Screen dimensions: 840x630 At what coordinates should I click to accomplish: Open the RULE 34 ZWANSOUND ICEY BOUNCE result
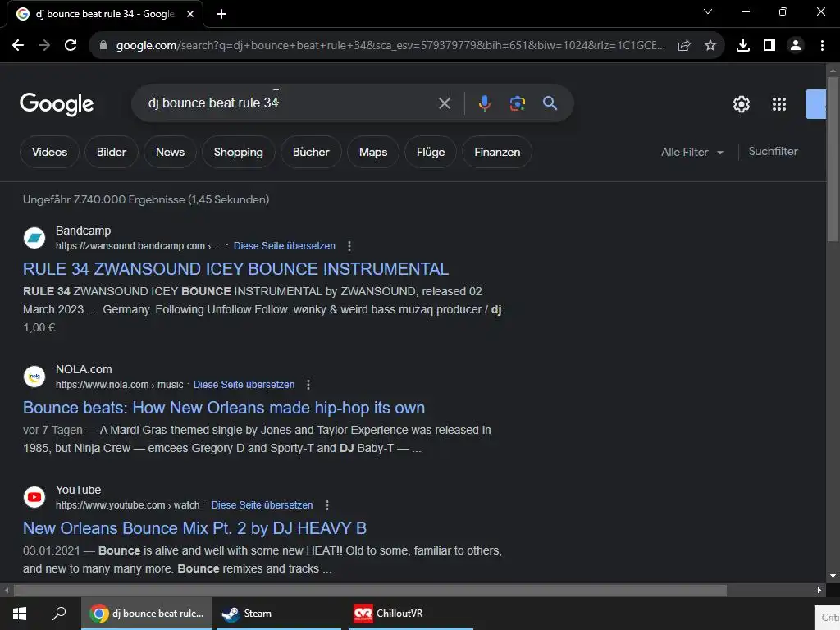pyautogui.click(x=235, y=269)
